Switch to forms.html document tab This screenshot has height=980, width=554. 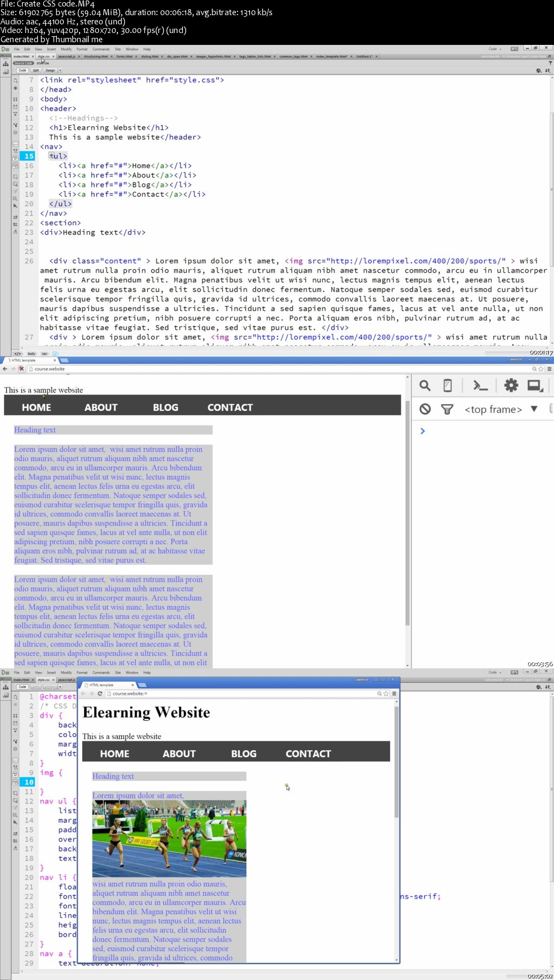124,56
